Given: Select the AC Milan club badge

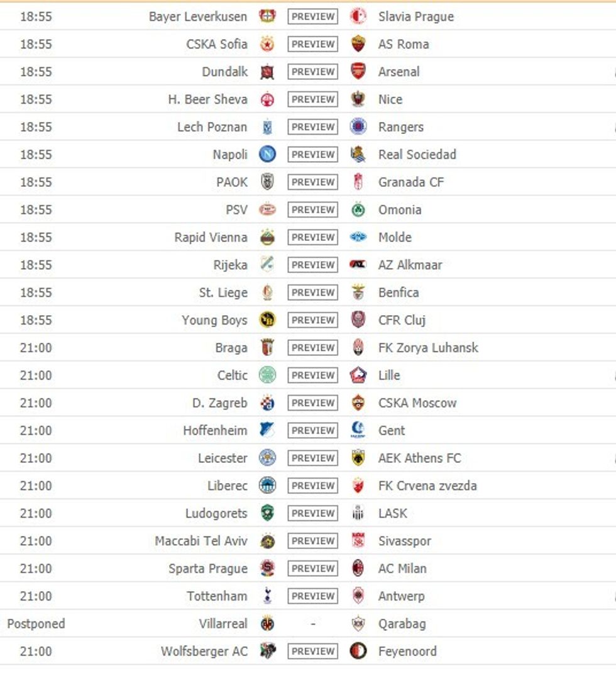Looking at the screenshot, I should [x=358, y=568].
